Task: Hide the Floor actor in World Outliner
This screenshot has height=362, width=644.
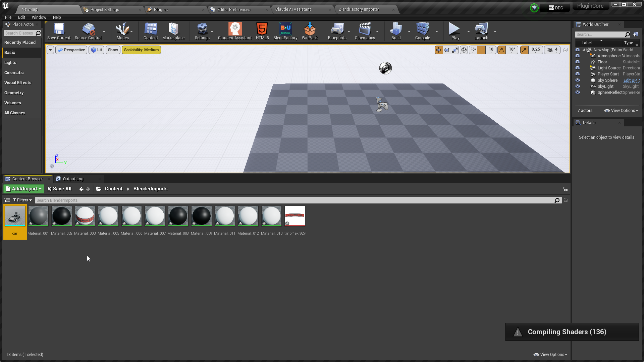Action: pyautogui.click(x=578, y=62)
